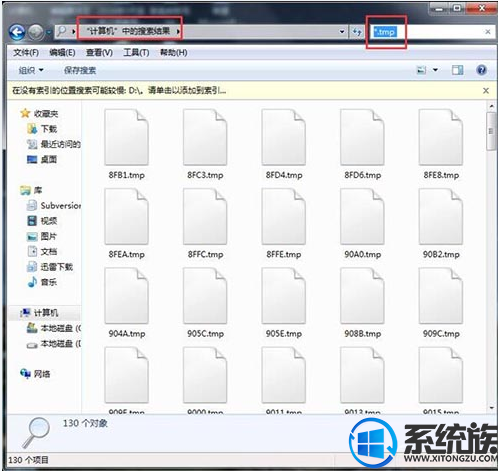The image size is (498, 471).
Task: Toggle the preview pane icon
Action: coord(457,70)
